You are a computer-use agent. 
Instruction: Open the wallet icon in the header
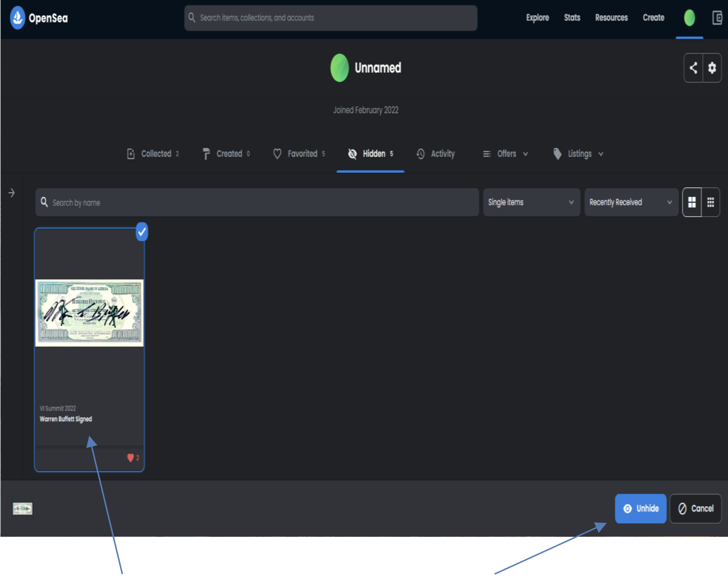point(717,18)
